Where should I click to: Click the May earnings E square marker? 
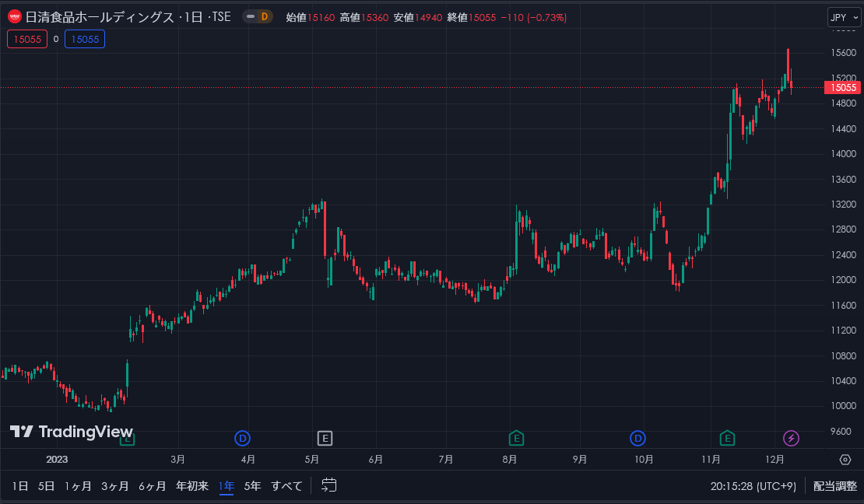325,439
